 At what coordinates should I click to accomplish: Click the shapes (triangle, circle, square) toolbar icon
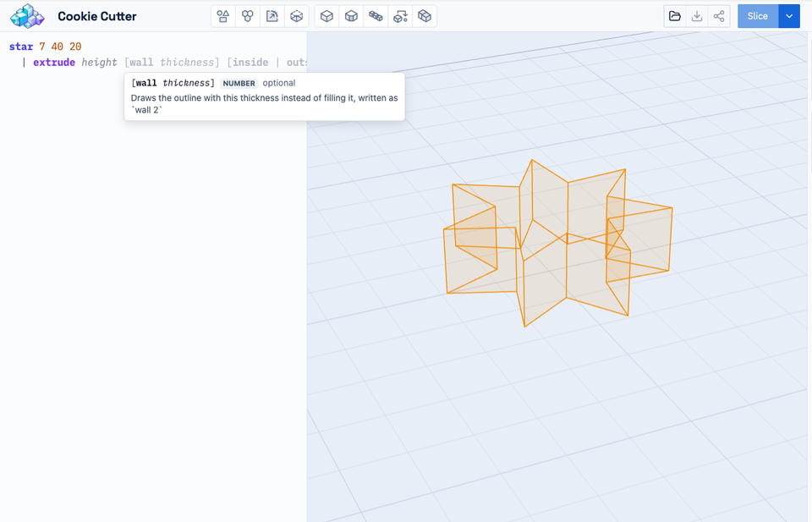223,16
